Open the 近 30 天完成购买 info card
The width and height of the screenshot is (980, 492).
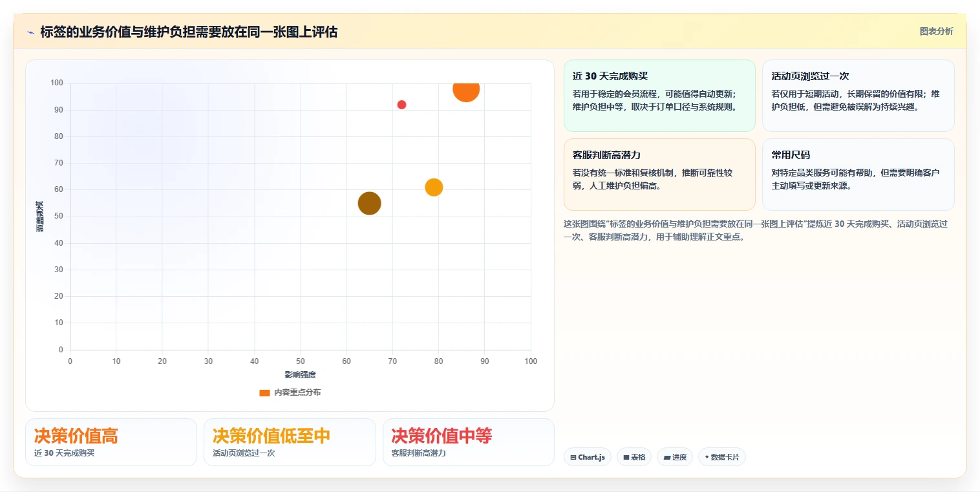tap(659, 96)
